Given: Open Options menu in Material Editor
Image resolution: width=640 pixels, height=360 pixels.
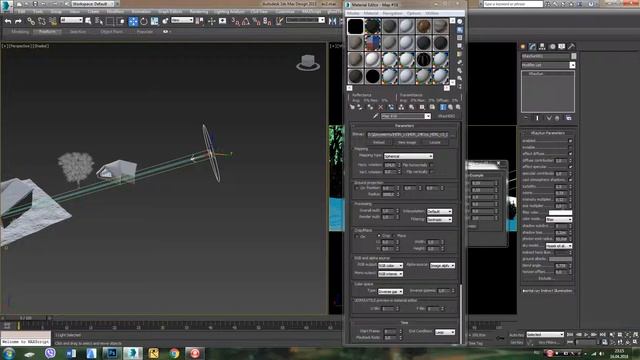Looking at the screenshot, I should point(414,13).
